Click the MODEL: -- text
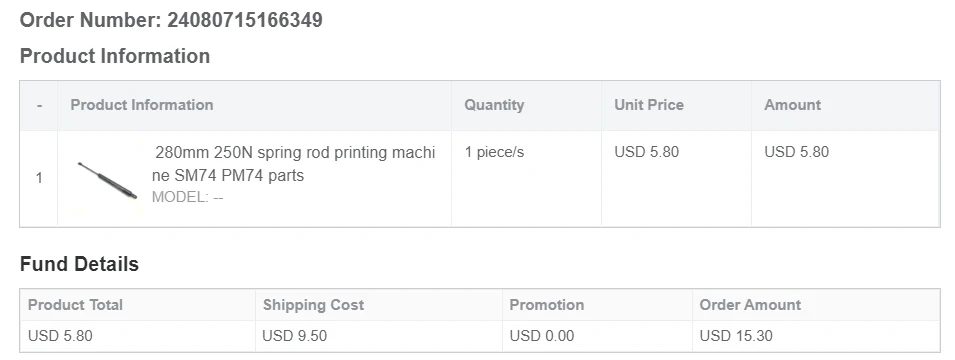This screenshot has height=360, width=955. 188,197
